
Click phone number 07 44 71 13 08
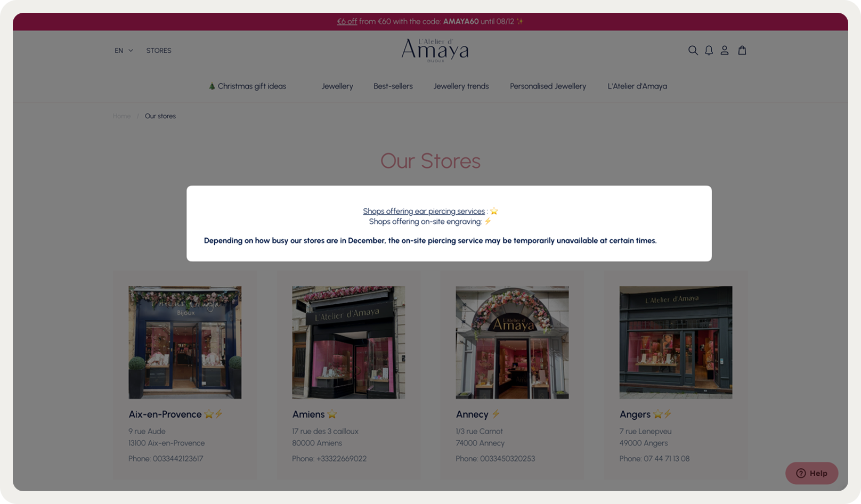[667, 459]
